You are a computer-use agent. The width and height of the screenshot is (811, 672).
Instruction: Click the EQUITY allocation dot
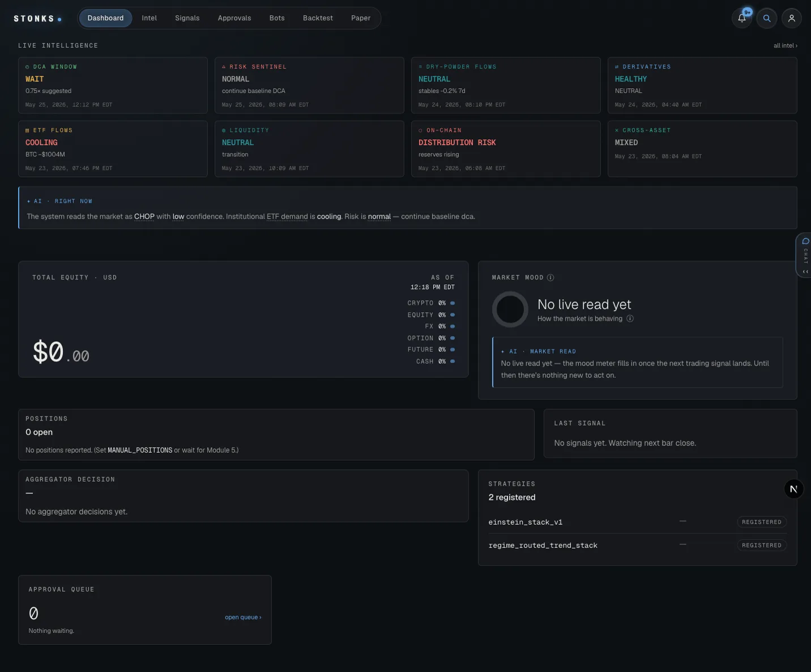pyautogui.click(x=453, y=315)
